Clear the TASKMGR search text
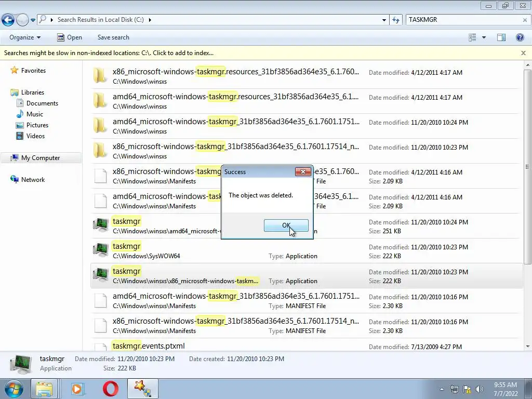Viewport: 532px width, 399px height. point(525,20)
